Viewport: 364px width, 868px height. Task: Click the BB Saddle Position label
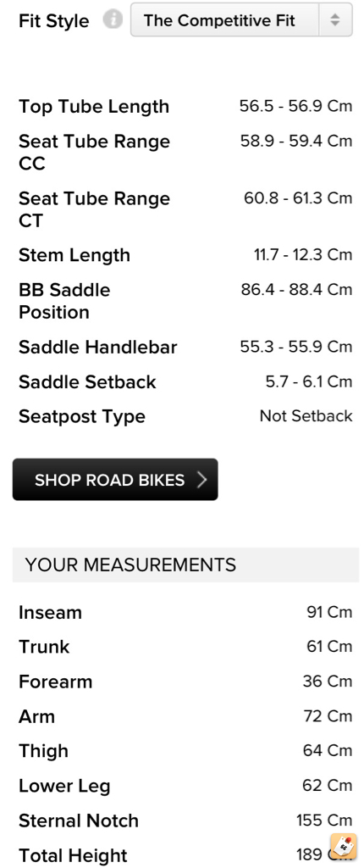click(64, 301)
